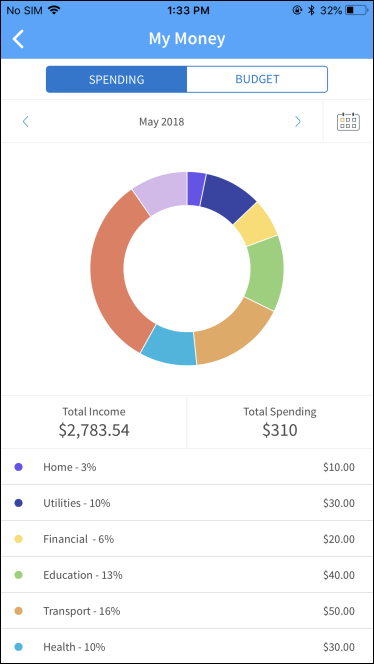374x664 pixels.
Task: Tap the Total Income $2,783.54 amount
Action: [94, 430]
